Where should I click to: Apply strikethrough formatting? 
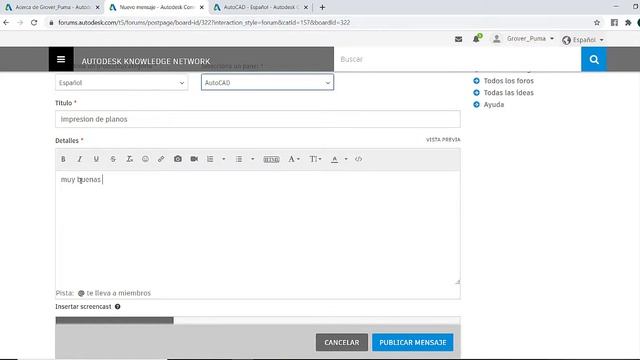pos(113,159)
